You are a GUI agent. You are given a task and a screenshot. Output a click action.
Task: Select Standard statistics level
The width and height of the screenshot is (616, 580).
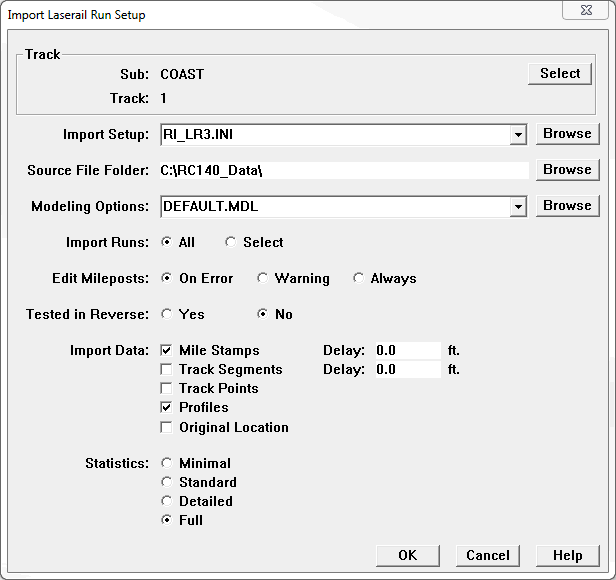coord(168,482)
